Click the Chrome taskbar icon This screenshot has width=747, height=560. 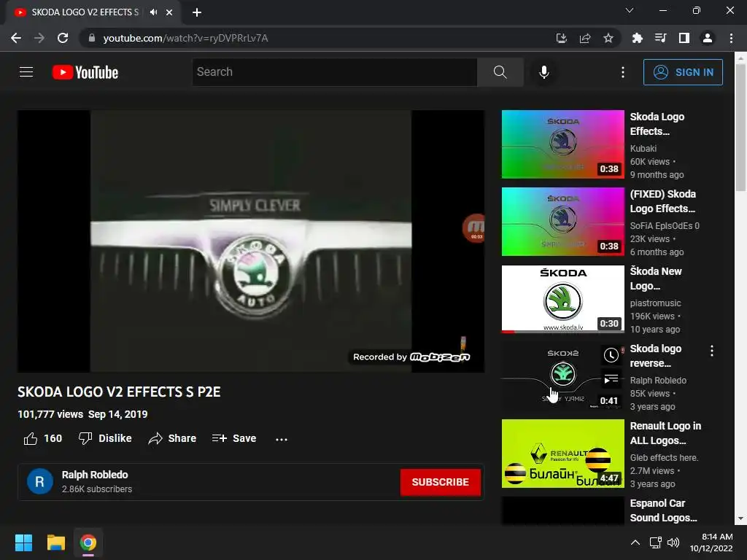(88, 542)
